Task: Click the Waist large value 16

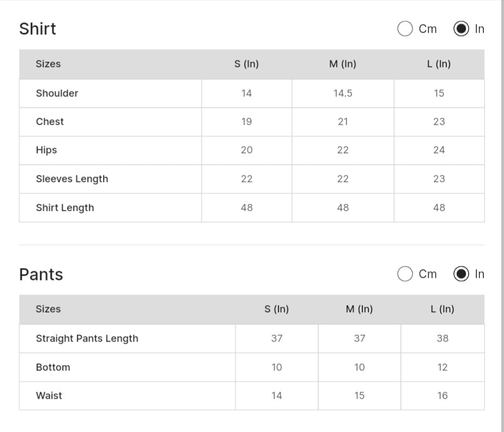Action: click(442, 396)
